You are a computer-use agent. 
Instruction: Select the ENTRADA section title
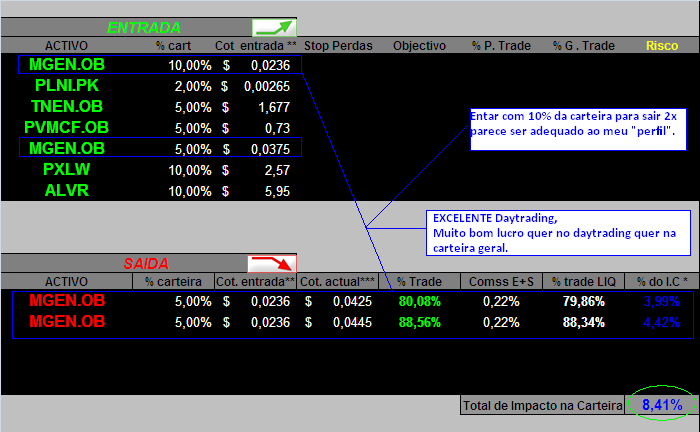click(144, 28)
